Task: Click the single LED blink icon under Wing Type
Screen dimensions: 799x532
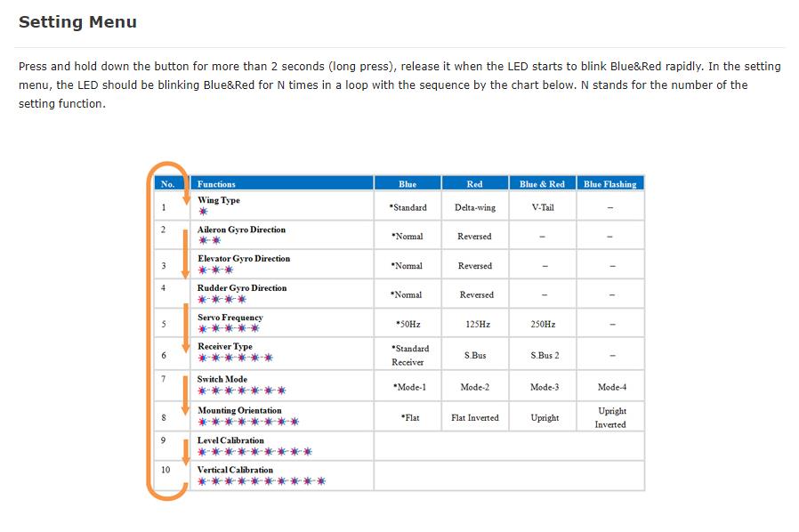Action: [x=203, y=211]
